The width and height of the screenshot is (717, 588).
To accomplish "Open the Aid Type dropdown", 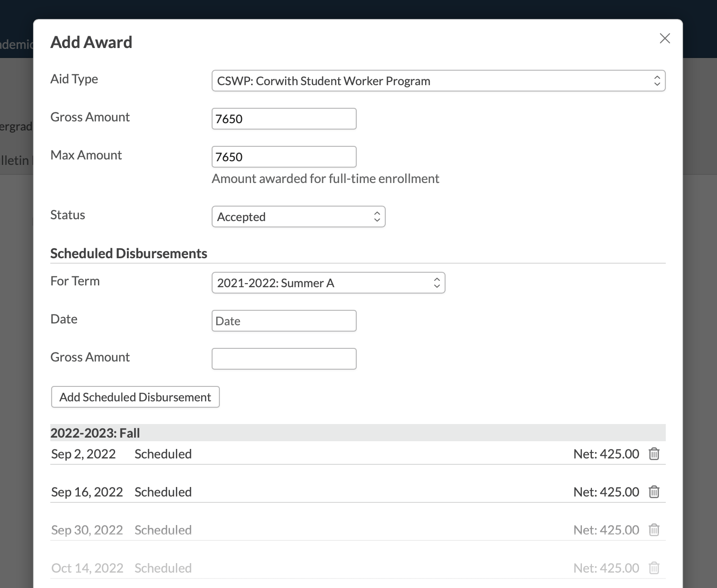I will [438, 81].
